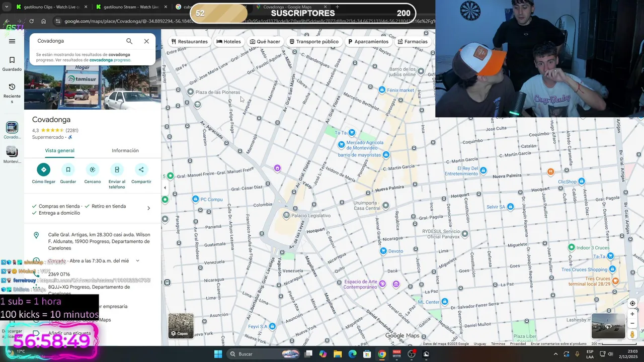
Task: Click the Compartir share icon
Action: pyautogui.click(x=141, y=169)
